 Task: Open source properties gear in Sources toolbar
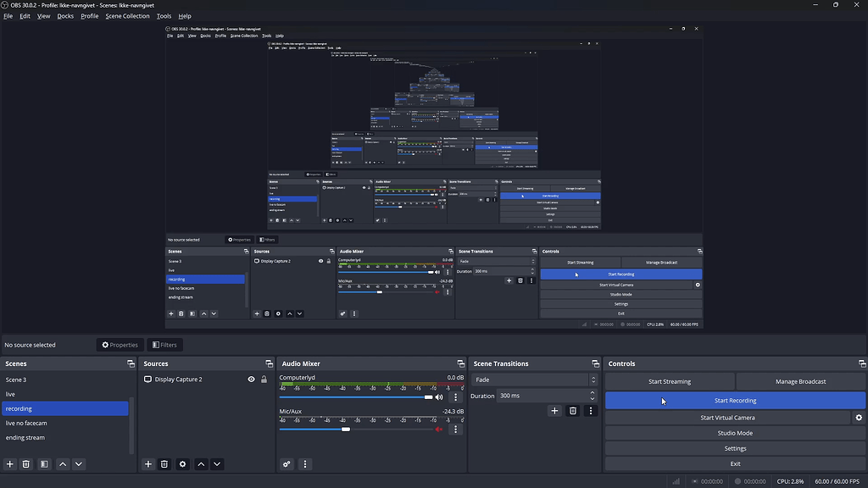[182, 464]
